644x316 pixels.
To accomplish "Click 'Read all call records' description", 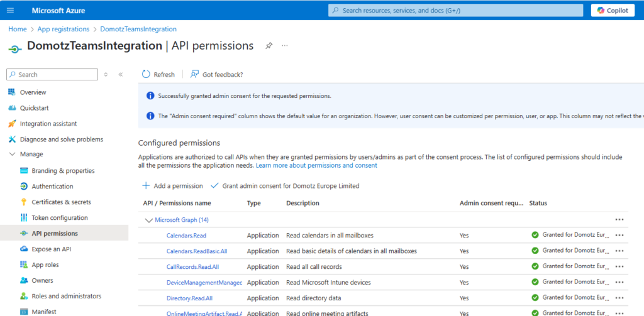I will 314,267.
